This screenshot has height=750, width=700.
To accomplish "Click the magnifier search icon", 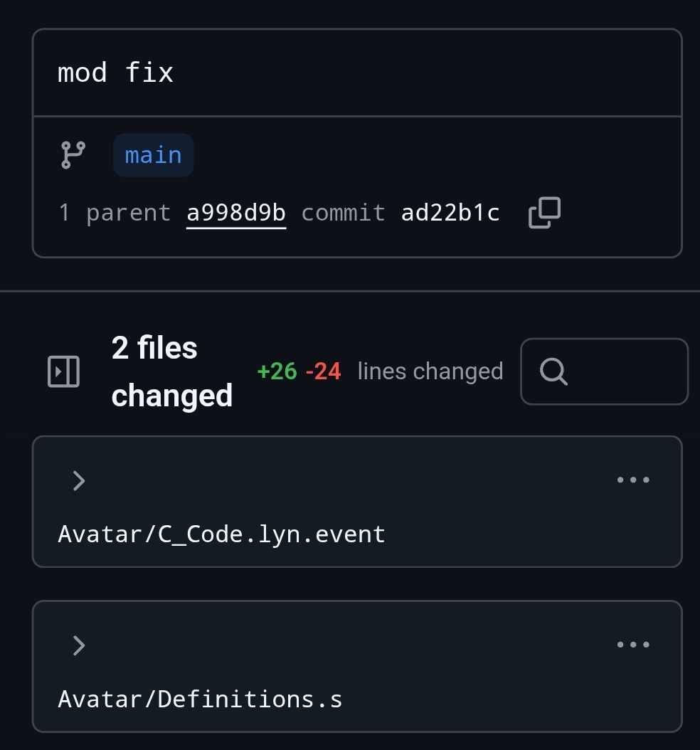I will pyautogui.click(x=553, y=371).
